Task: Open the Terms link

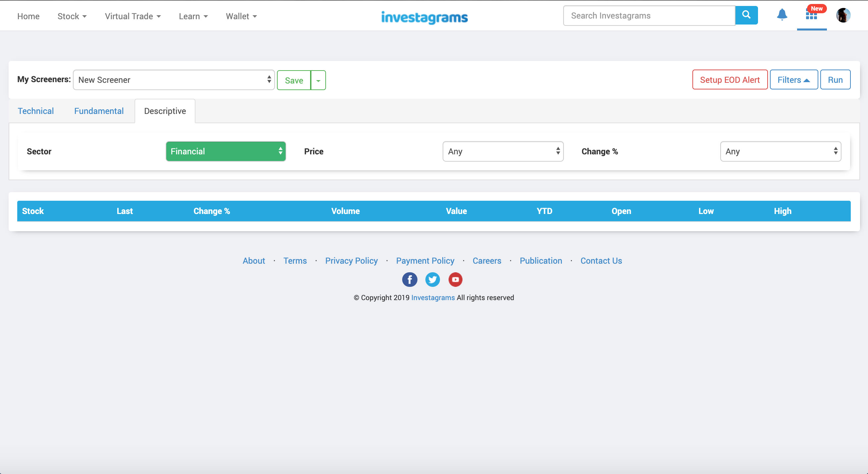Action: [x=295, y=261]
